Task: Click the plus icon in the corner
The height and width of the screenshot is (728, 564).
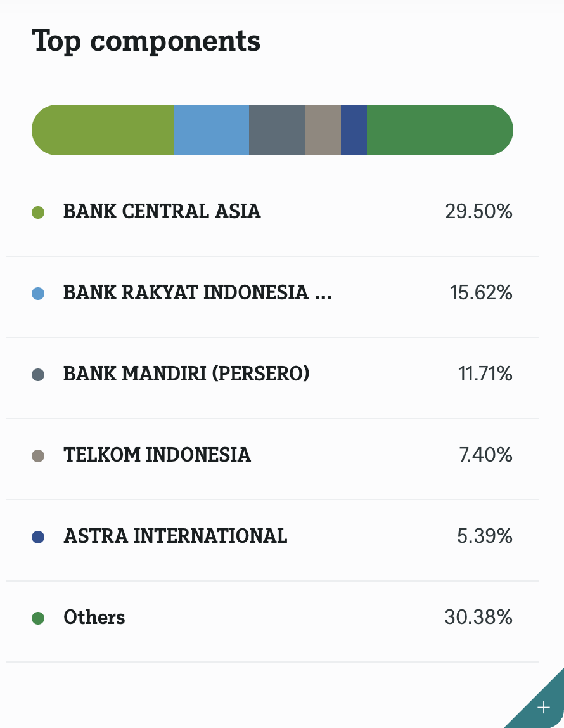Action: click(543, 708)
